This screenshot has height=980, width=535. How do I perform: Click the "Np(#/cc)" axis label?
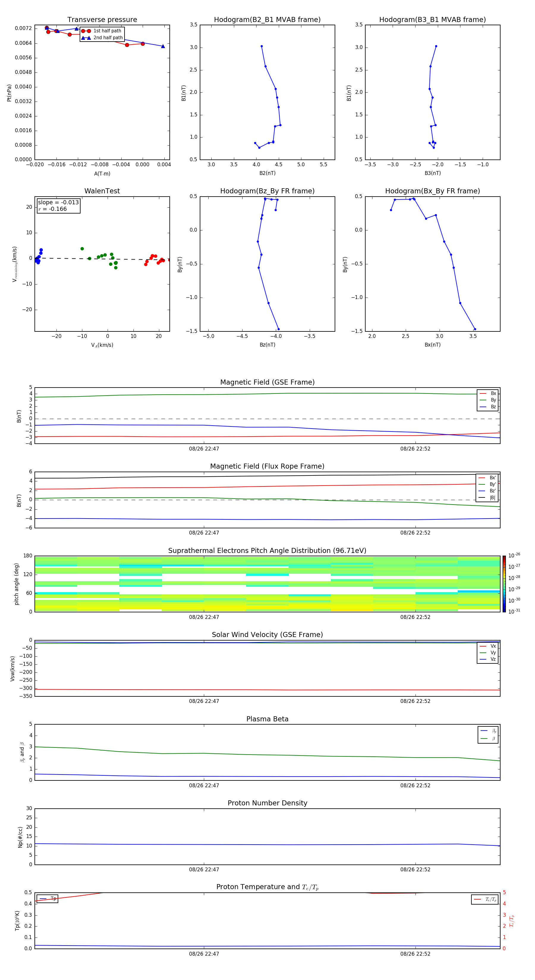coord(20,837)
